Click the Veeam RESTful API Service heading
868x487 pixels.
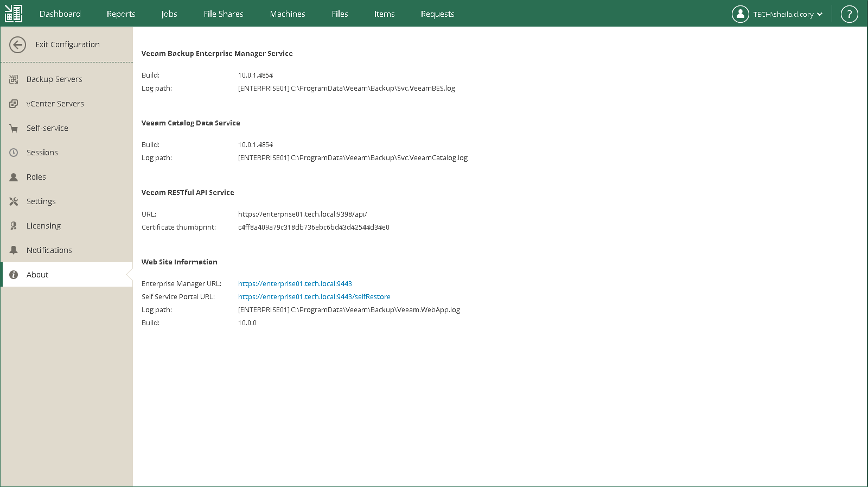(x=188, y=193)
